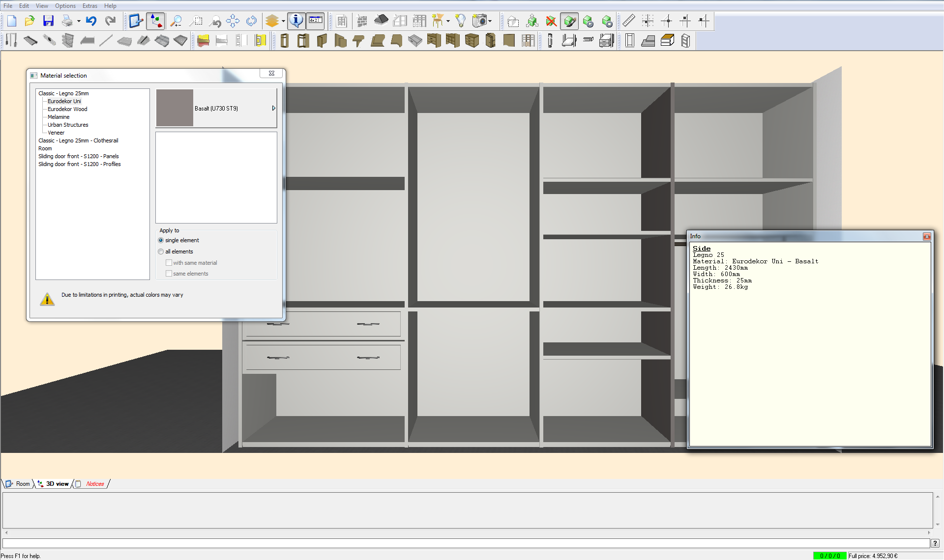Select the Info tool

[296, 21]
